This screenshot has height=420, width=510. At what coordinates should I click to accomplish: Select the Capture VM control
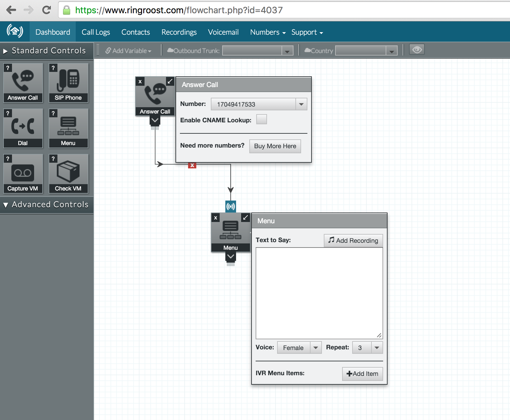click(x=23, y=174)
